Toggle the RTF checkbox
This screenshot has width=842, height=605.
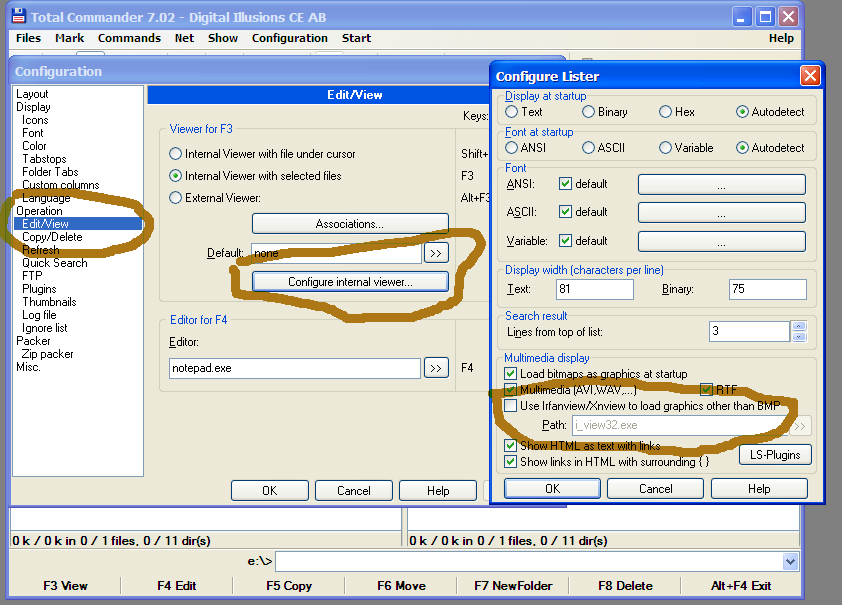[706, 390]
